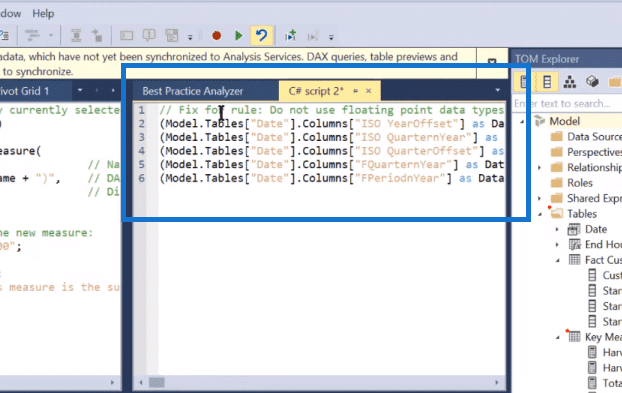Click the left pane's scrollbar right arrow

tap(112, 383)
